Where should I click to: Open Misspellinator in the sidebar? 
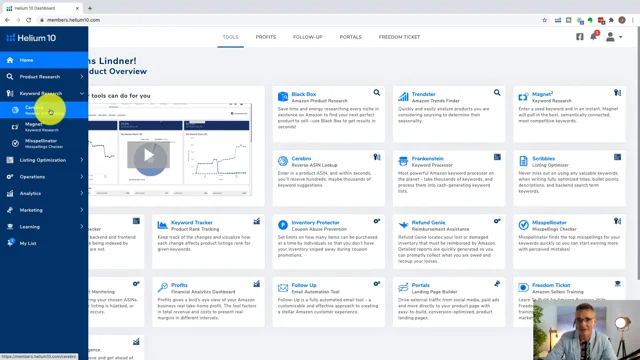pyautogui.click(x=44, y=143)
